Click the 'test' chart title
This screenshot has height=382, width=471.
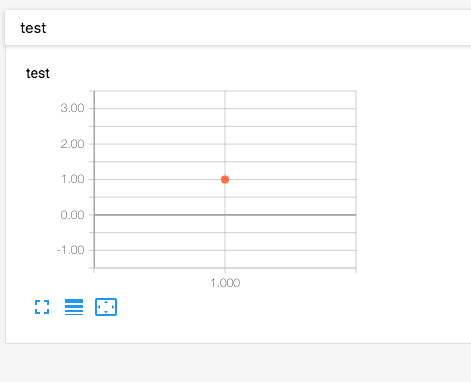pos(38,73)
